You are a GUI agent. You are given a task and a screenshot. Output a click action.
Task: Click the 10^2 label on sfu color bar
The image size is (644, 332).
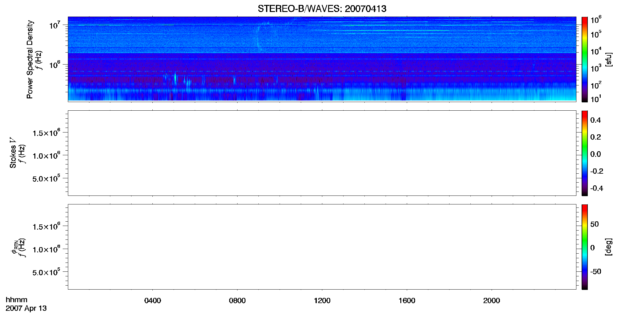596,85
